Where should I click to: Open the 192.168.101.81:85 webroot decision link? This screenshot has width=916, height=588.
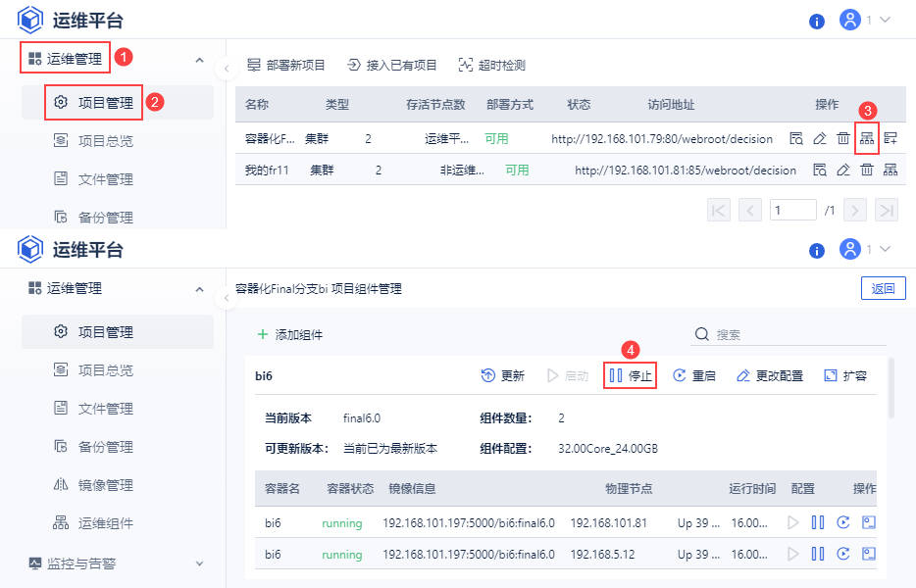point(686,170)
